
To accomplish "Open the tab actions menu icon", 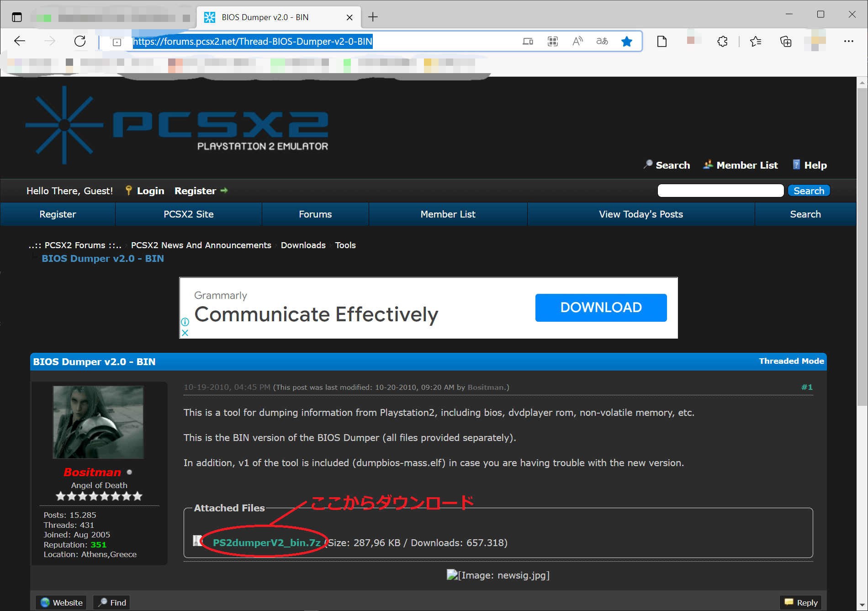I will (17, 17).
